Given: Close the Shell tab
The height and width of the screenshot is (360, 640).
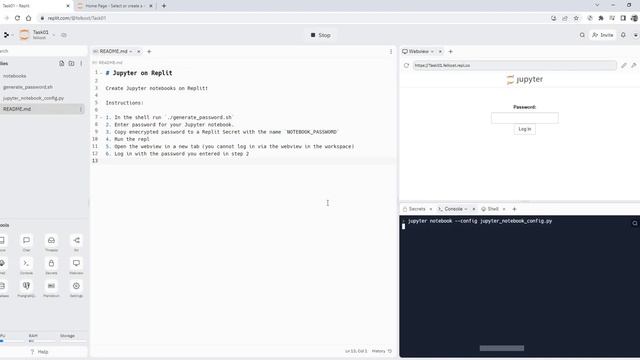Looking at the screenshot, I should click(x=504, y=209).
